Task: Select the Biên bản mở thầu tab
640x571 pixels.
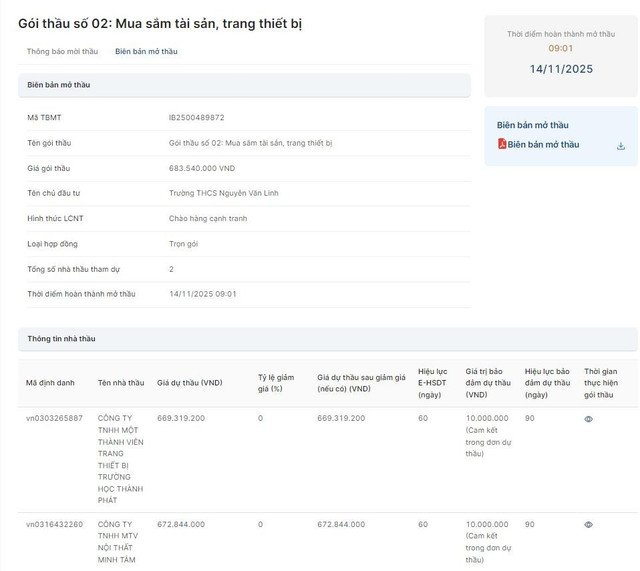Action: pyautogui.click(x=146, y=51)
